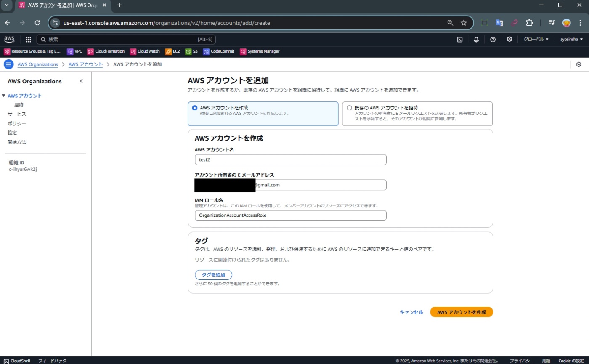Click フィードバック in the footer
Viewport: 589px width, 364px height.
click(x=53, y=361)
